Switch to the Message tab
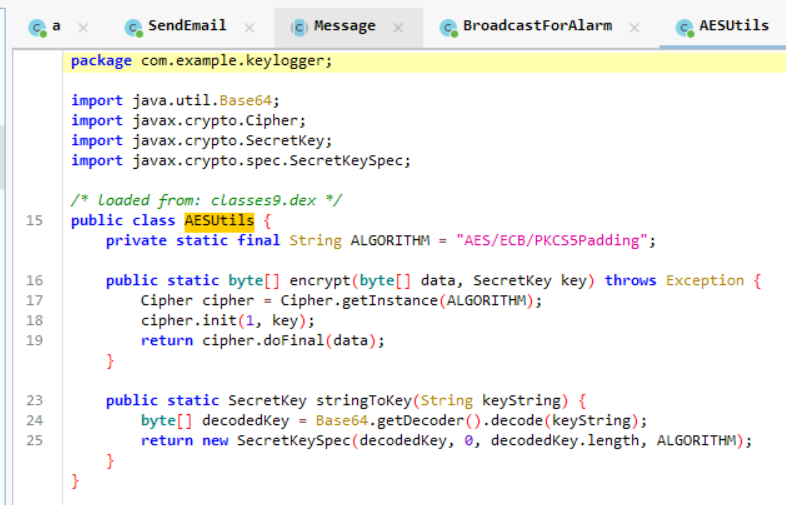Screen dimensions: 786x505 [x=344, y=26]
